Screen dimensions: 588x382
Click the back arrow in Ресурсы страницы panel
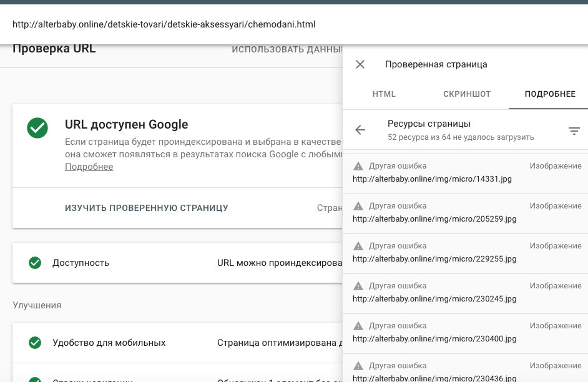(x=360, y=130)
